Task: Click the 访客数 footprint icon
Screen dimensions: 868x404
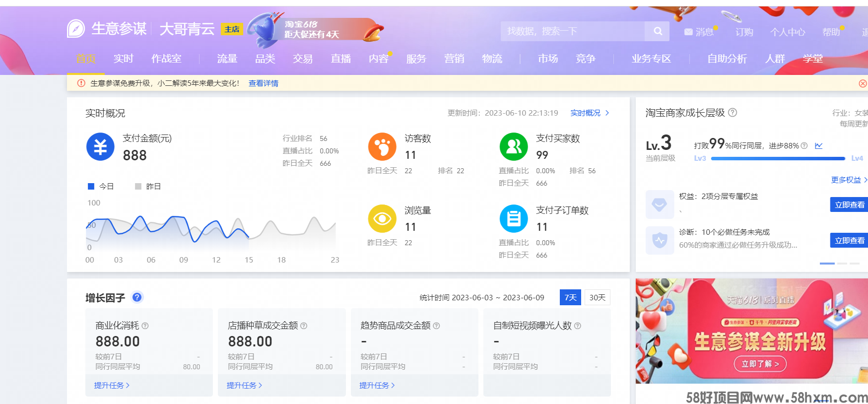Action: pyautogui.click(x=382, y=147)
